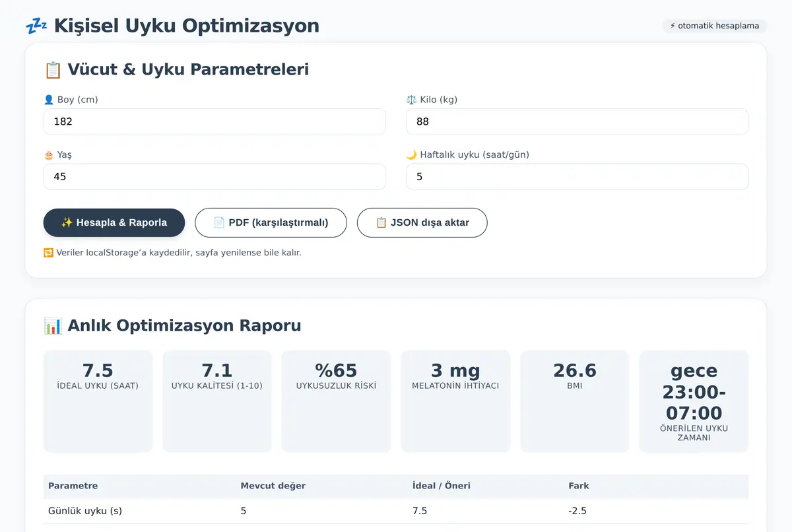
Task: Click the clipboard icon beside Vücut & Uyku Parametreleri
Action: coord(53,69)
